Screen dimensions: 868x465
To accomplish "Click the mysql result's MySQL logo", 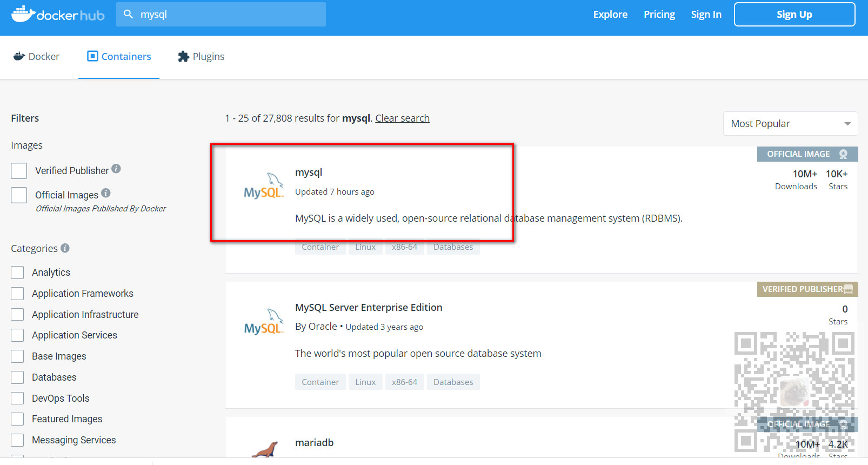I will click(263, 186).
